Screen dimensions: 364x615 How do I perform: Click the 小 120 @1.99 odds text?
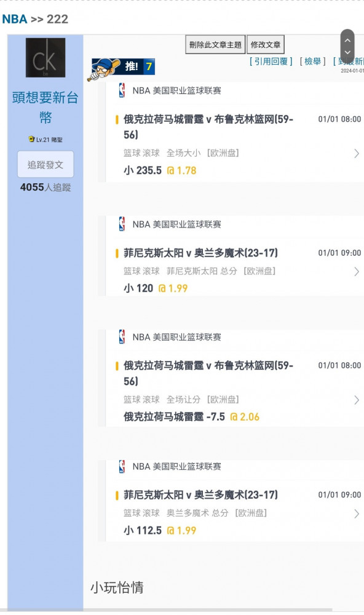156,288
